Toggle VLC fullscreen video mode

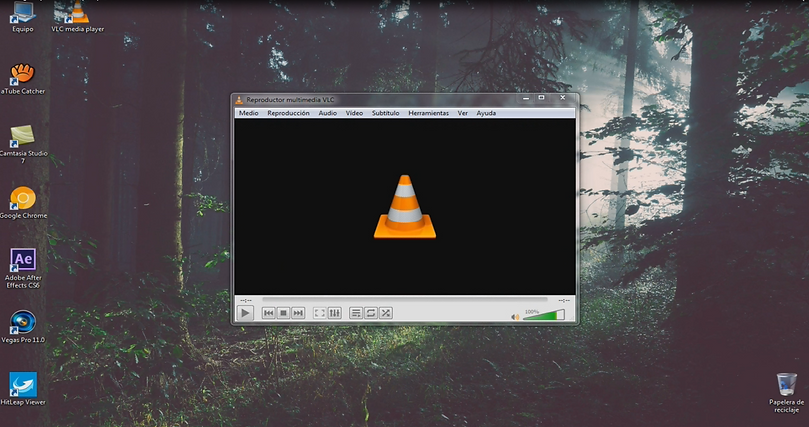[x=320, y=313]
